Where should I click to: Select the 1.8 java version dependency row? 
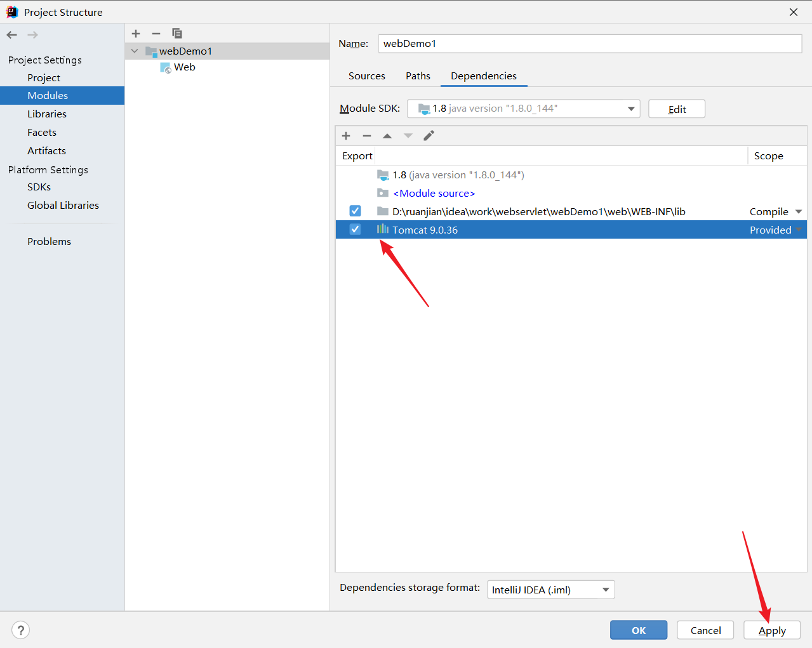click(x=571, y=175)
